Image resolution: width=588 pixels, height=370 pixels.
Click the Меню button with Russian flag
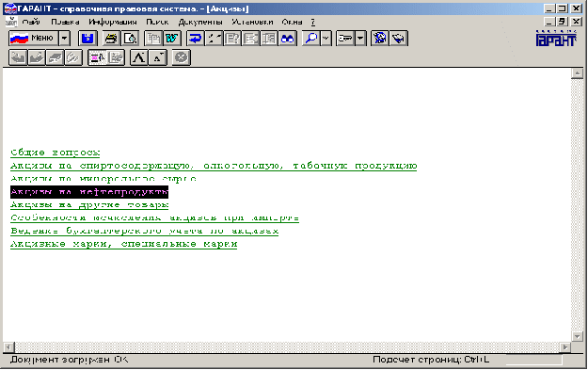click(33, 39)
